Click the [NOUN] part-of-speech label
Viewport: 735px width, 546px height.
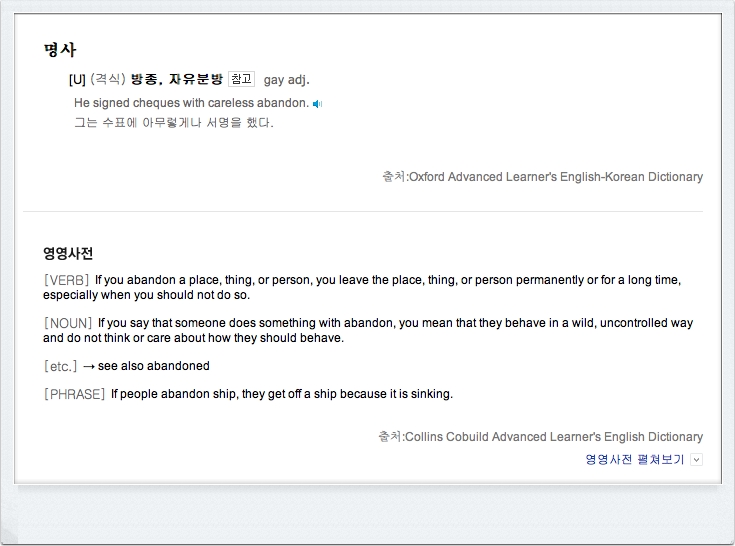pos(68,323)
